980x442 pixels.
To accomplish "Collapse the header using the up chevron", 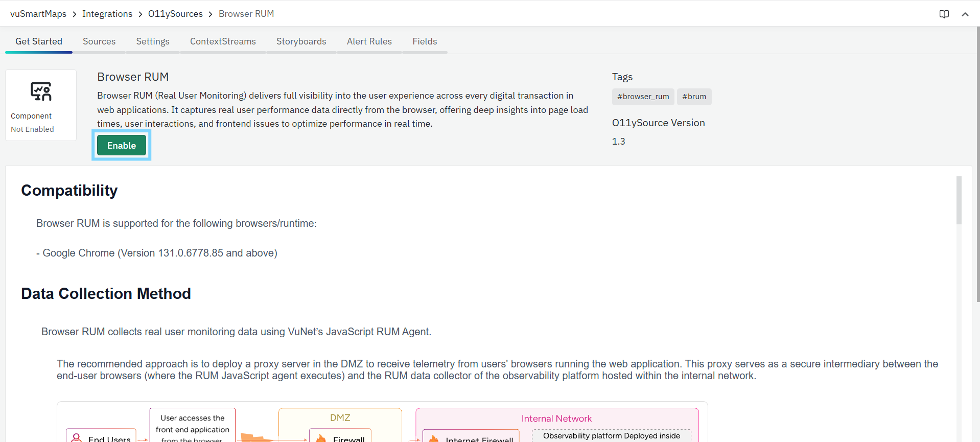I will [965, 14].
